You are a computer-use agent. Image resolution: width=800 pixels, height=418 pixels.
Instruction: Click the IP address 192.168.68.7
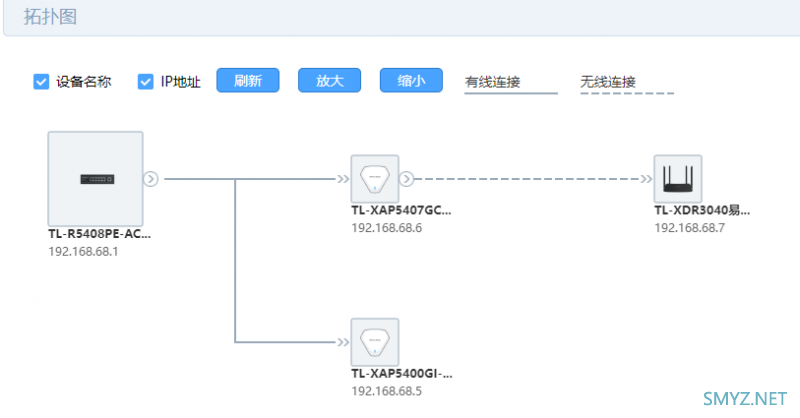click(x=689, y=228)
